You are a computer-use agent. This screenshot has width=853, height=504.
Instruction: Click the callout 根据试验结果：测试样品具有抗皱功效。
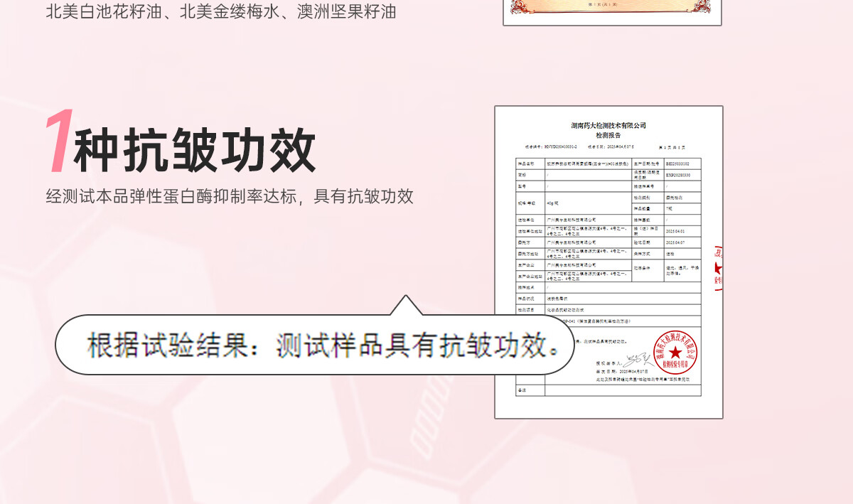315,345
